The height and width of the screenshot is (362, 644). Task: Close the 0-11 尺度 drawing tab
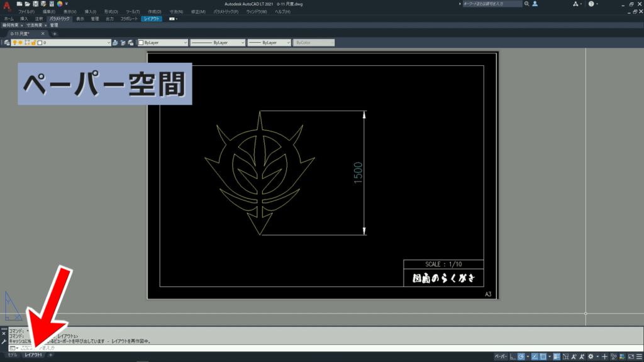43,34
